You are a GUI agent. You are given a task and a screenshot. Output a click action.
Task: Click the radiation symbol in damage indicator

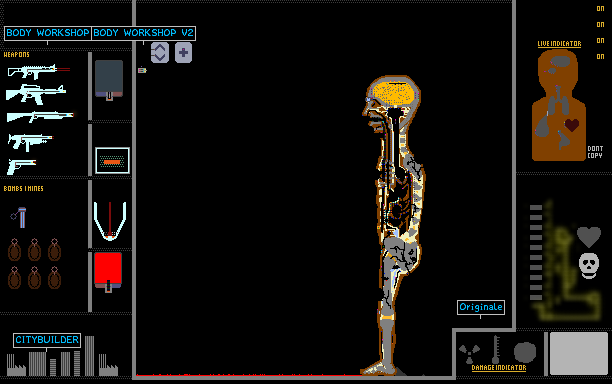click(469, 353)
